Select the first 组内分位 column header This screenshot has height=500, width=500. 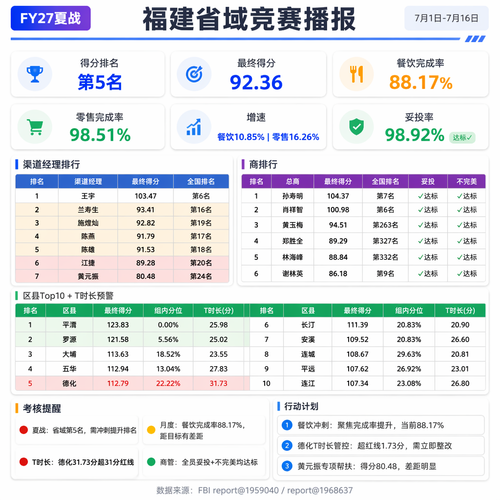[x=168, y=310]
